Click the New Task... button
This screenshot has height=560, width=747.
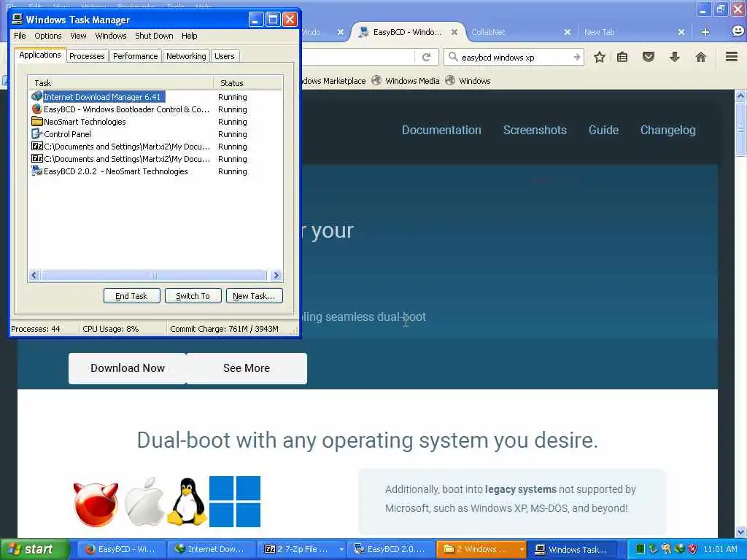(254, 296)
